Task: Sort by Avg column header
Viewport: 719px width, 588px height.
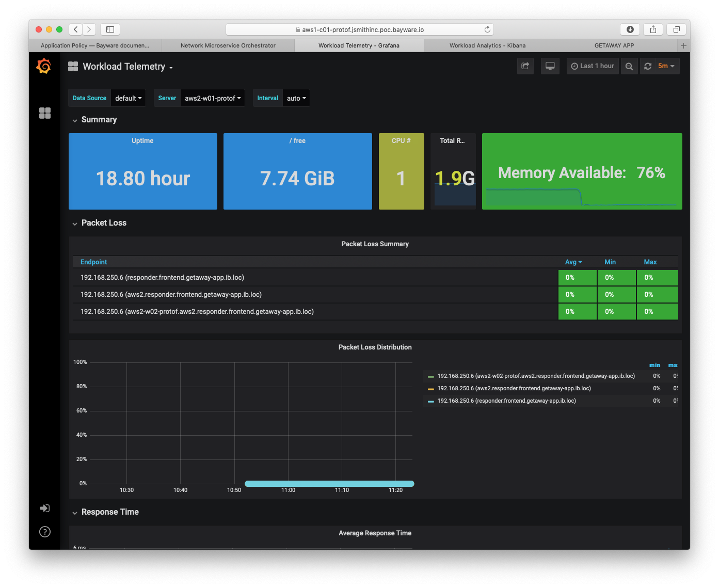Action: [x=573, y=262]
